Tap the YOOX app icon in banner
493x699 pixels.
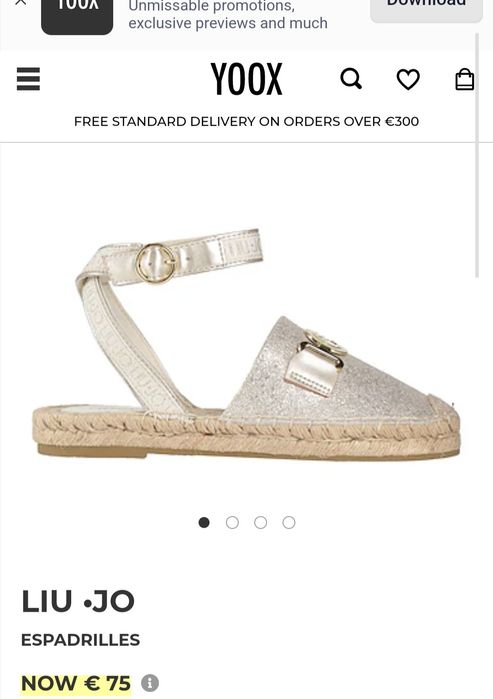[77, 17]
